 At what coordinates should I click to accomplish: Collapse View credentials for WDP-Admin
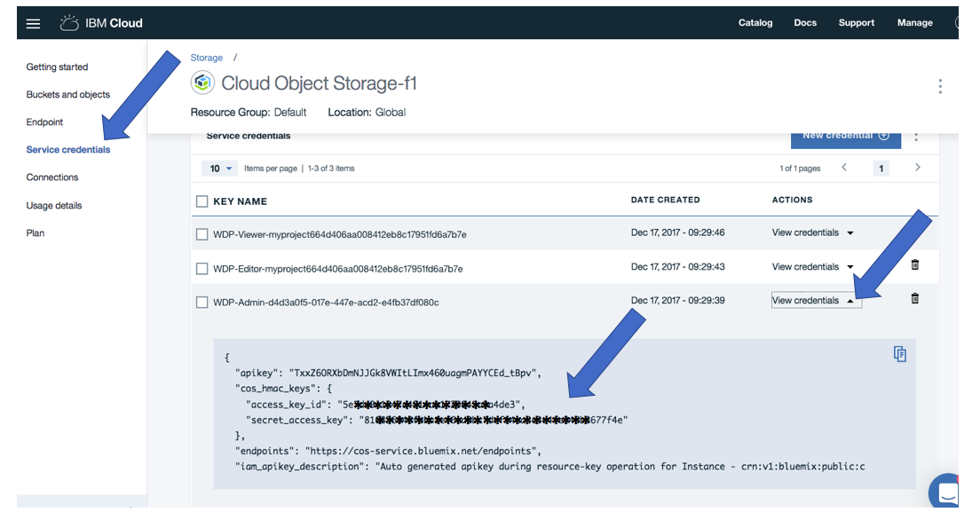click(816, 301)
